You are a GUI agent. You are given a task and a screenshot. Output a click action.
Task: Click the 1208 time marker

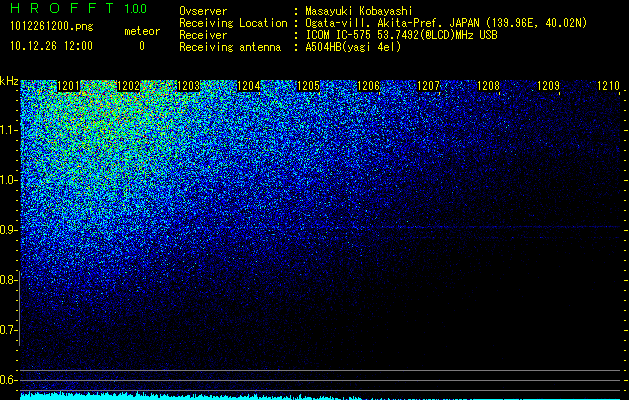click(489, 86)
